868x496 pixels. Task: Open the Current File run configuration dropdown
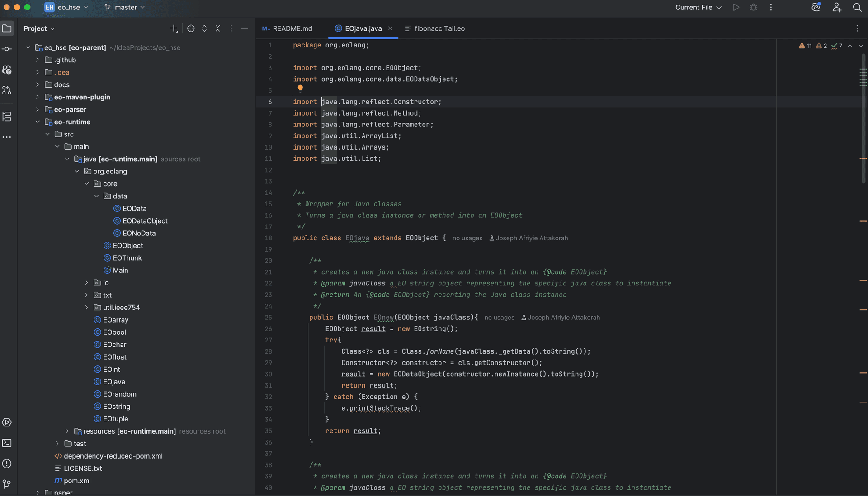(698, 7)
